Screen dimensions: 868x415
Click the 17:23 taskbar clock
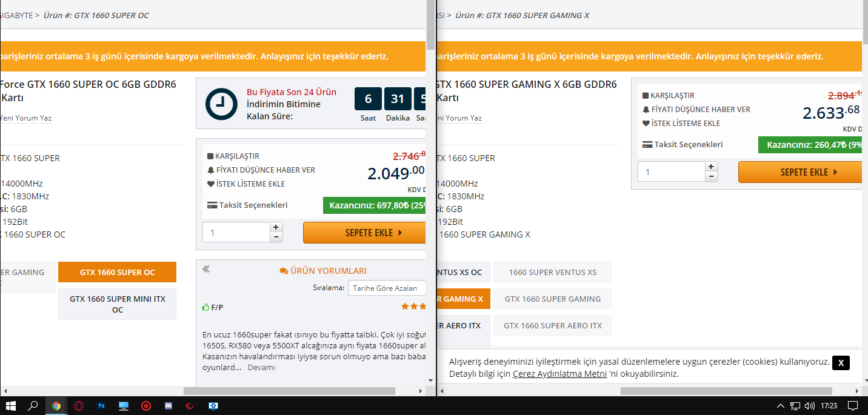click(x=829, y=406)
